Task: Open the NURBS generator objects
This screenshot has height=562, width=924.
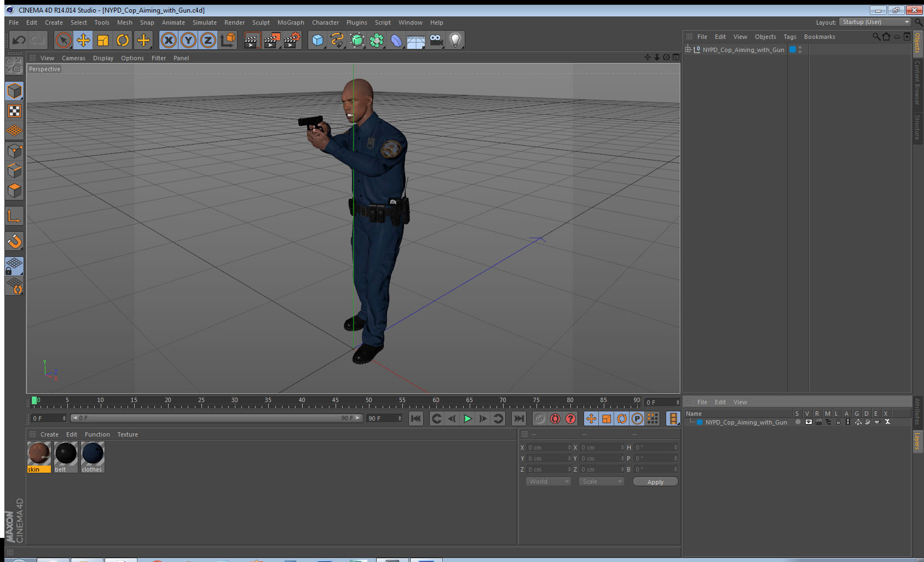Action: point(357,40)
